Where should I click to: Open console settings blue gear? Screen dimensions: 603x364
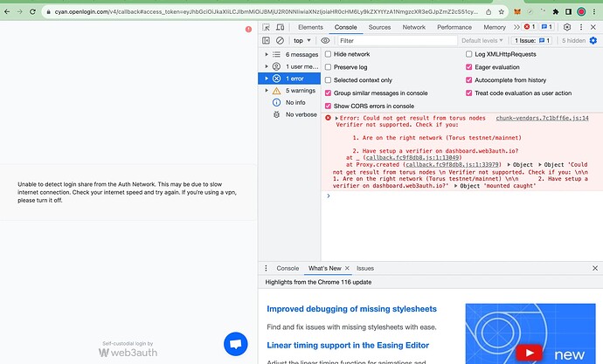(x=593, y=40)
